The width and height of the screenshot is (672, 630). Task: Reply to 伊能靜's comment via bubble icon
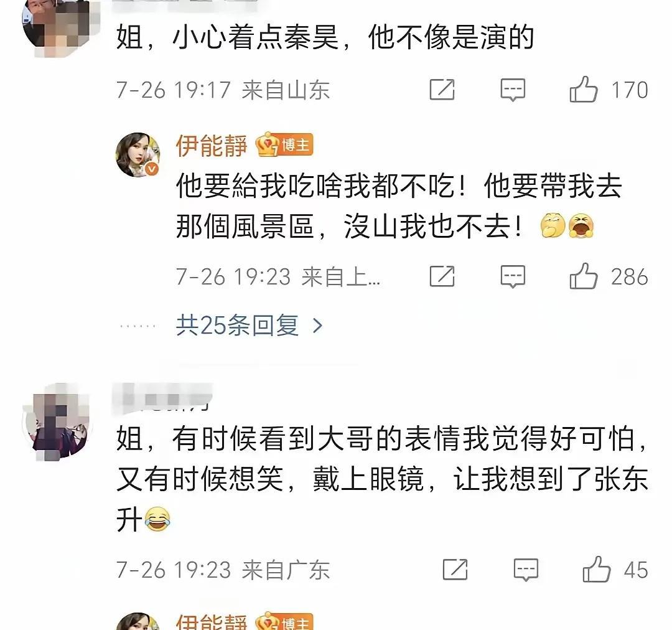tap(513, 276)
